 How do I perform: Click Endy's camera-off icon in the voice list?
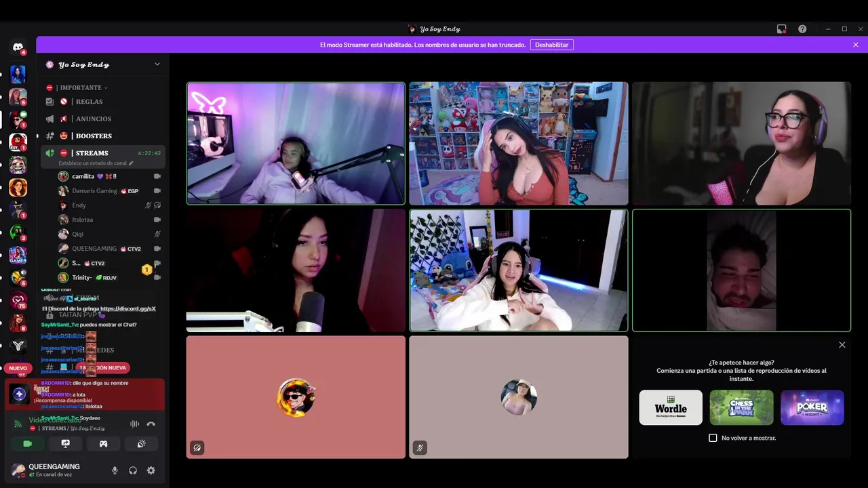point(157,205)
